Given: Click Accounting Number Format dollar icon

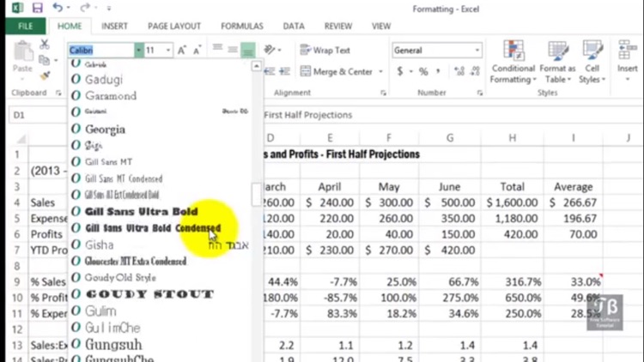Looking at the screenshot, I should pos(400,71).
